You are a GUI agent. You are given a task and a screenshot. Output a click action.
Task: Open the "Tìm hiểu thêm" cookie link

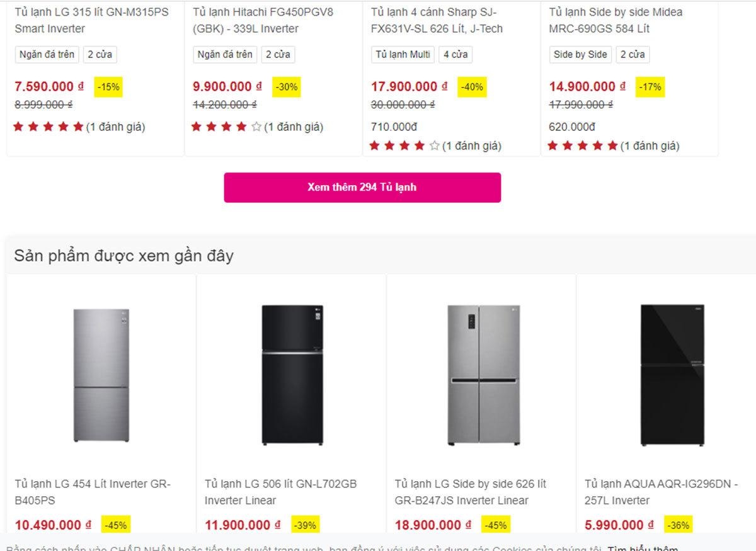643,547
